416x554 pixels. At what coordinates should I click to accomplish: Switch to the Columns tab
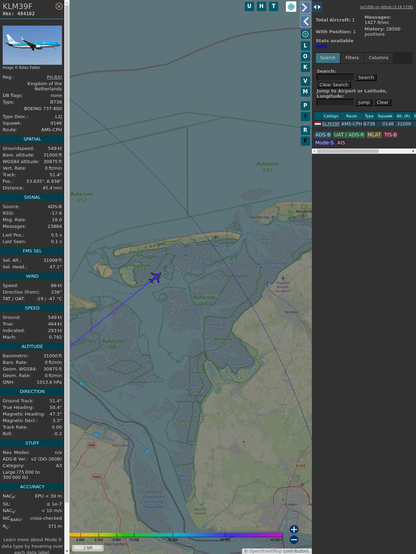pyautogui.click(x=378, y=58)
